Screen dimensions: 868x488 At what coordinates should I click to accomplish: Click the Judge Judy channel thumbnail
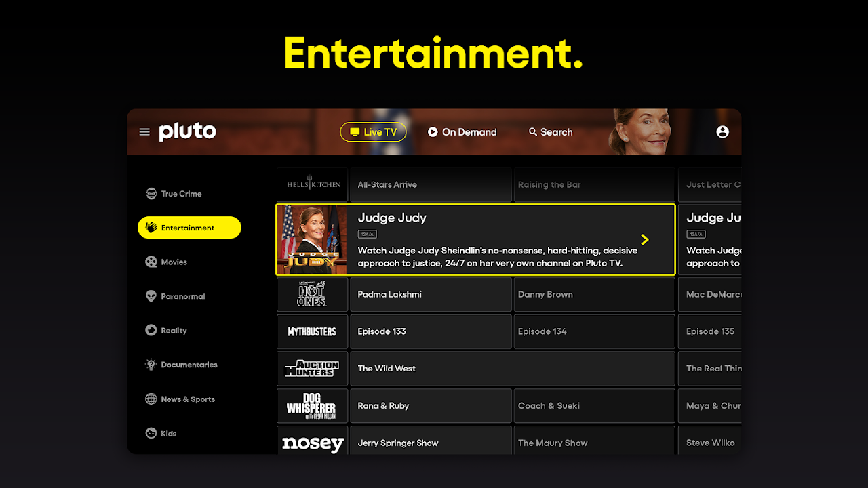coord(312,240)
